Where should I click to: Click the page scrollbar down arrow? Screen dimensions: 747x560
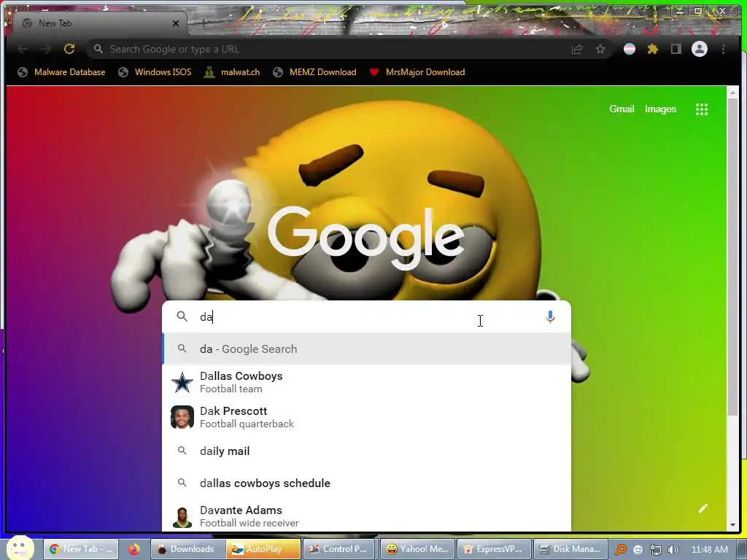coord(732,525)
